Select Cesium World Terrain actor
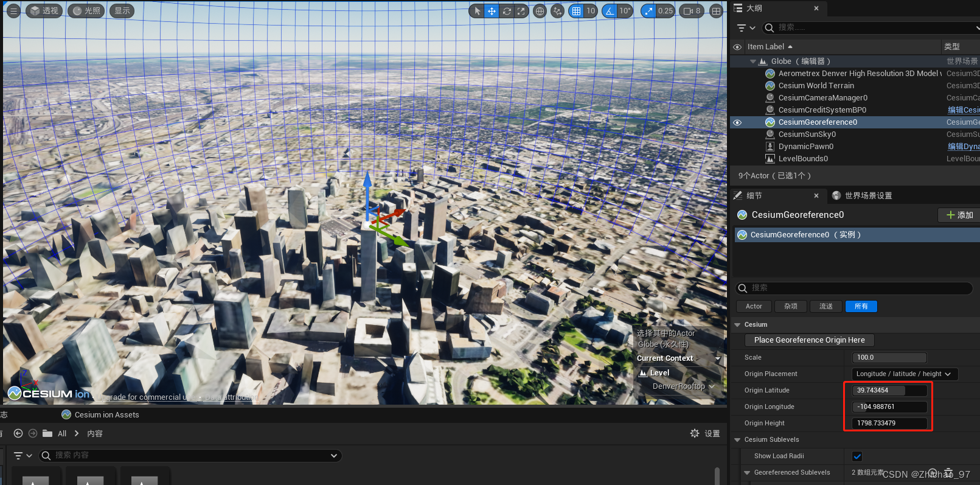 (816, 86)
